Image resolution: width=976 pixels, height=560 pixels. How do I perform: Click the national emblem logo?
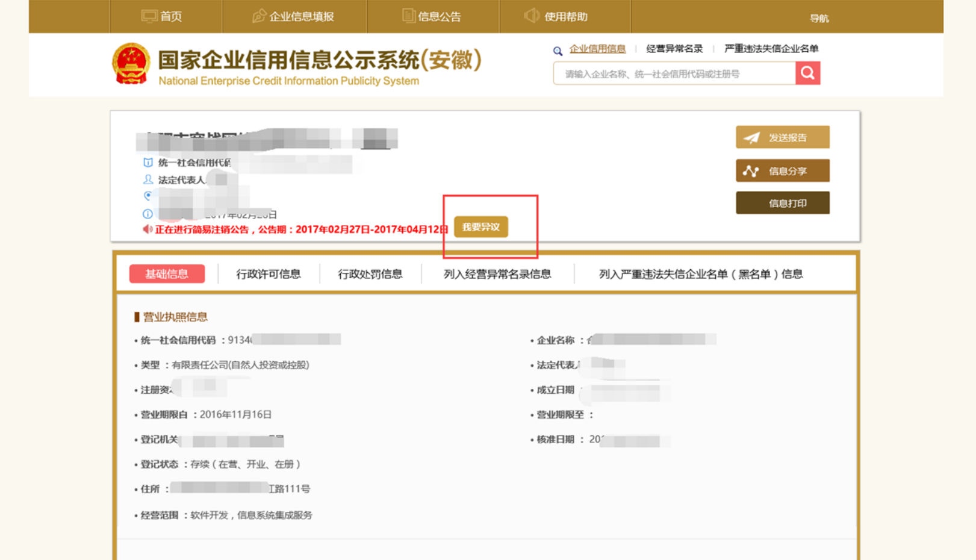coord(131,64)
